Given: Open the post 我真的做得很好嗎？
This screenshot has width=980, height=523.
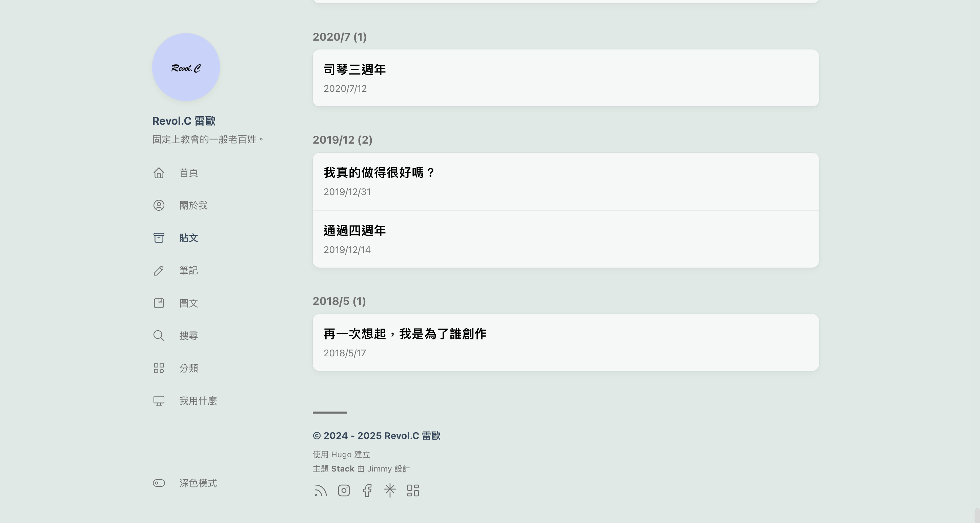Looking at the screenshot, I should coord(379,173).
